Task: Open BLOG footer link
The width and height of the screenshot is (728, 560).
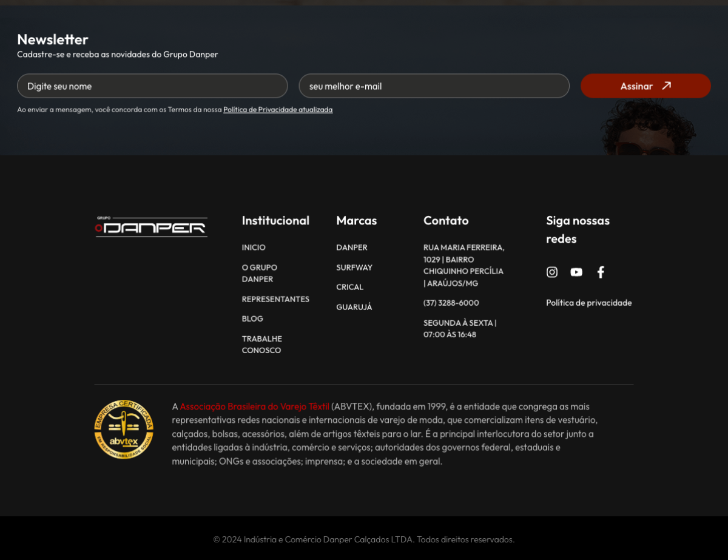Action: click(x=252, y=319)
